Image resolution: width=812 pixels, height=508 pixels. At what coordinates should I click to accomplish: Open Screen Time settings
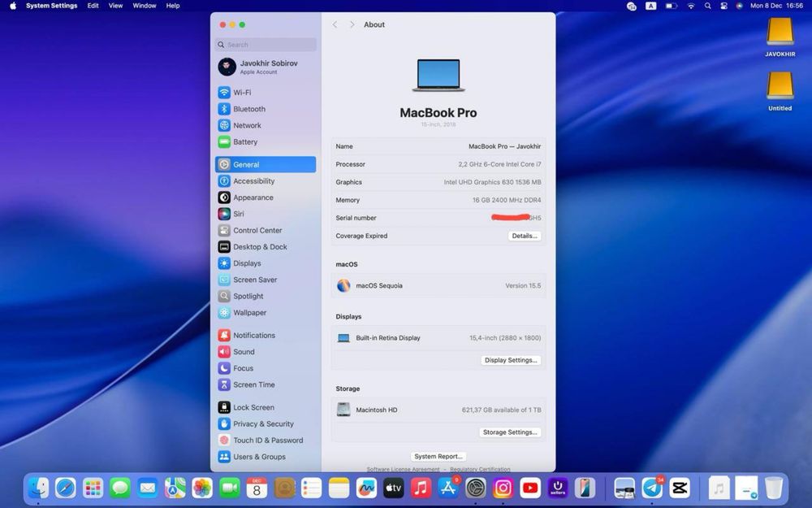[x=266, y=384]
